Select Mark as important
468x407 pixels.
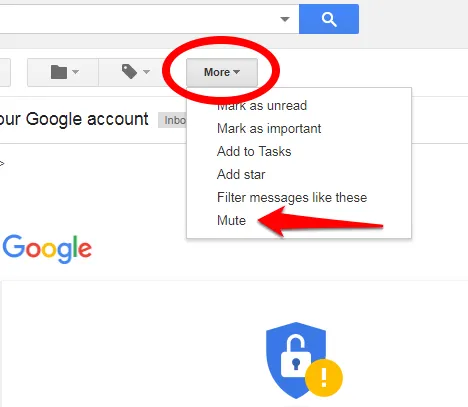coord(269,128)
